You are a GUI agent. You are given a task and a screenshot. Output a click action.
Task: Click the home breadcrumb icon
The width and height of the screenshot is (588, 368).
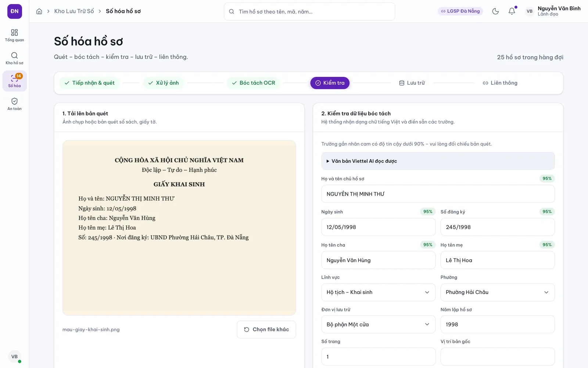(39, 11)
